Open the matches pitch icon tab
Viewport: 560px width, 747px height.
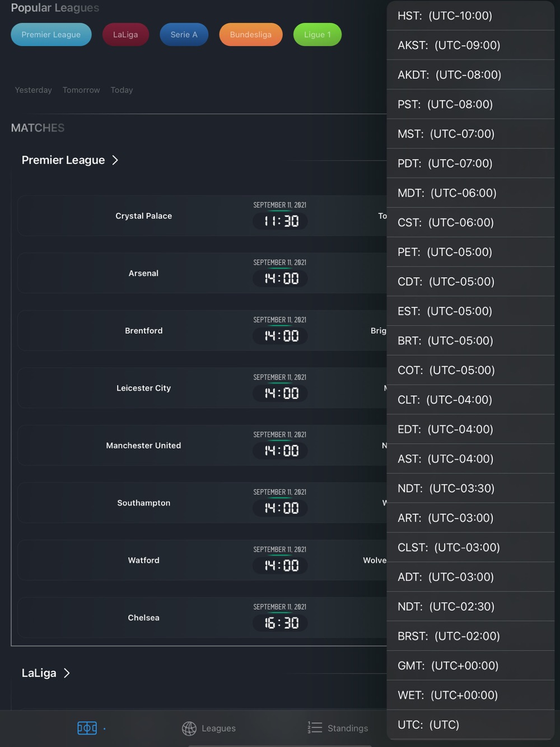(87, 728)
